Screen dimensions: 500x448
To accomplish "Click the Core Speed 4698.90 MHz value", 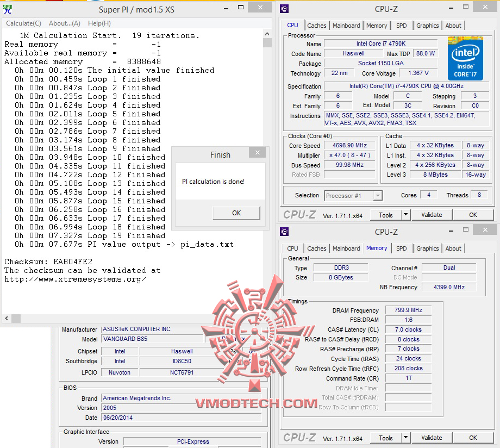I will coord(349,146).
